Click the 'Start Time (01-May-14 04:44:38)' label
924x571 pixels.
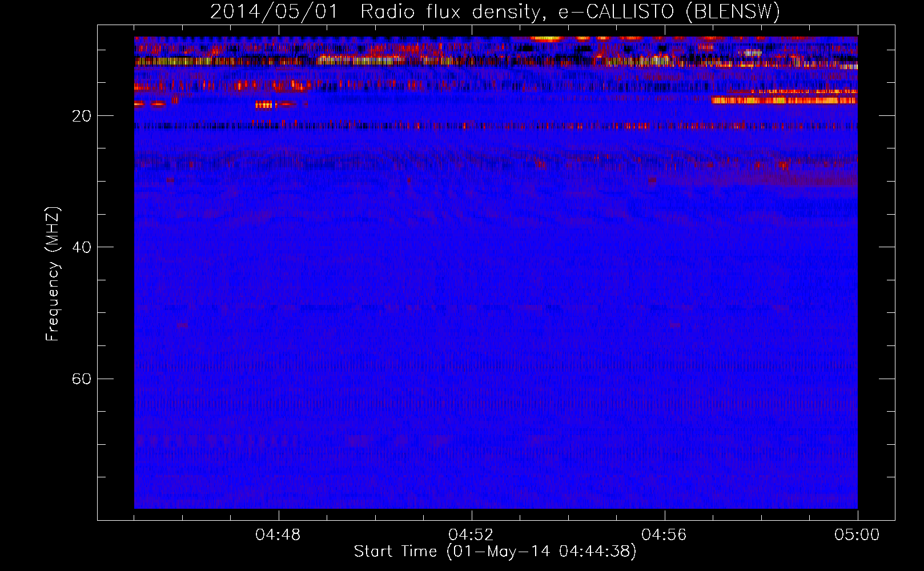(495, 552)
